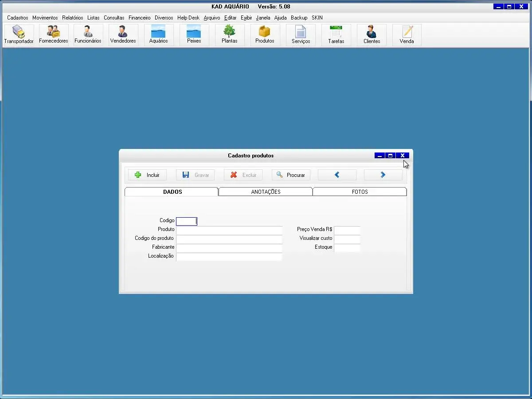532x399 pixels.
Task: Focus the Codigo input field
Action: pos(187,221)
